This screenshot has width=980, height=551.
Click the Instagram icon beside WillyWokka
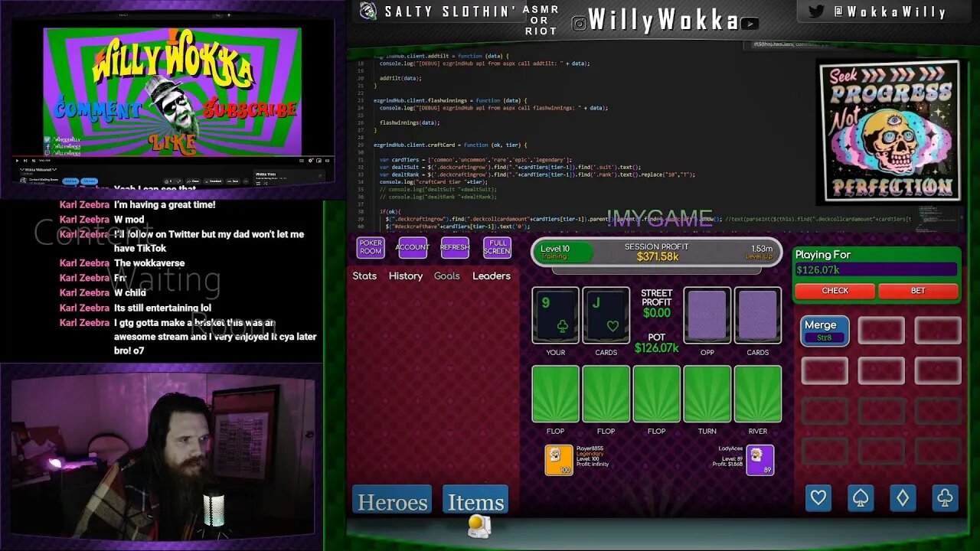579,24
